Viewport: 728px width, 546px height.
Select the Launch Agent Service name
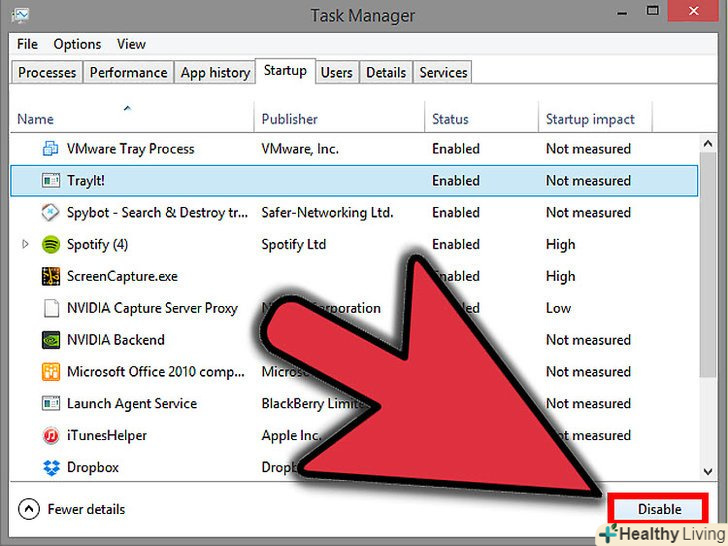tap(132, 403)
